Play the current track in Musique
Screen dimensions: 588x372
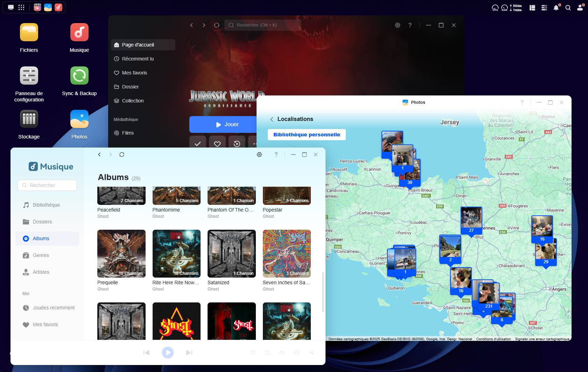168,352
